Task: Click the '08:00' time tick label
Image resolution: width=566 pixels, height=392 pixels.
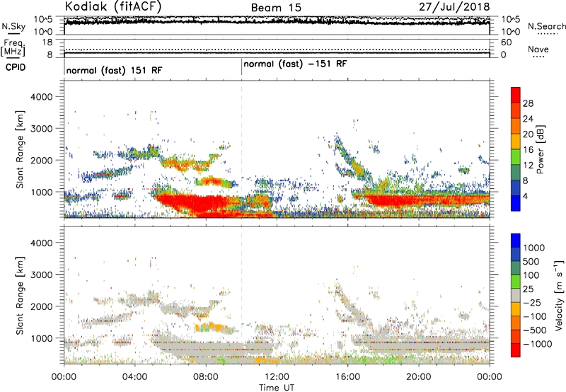Action: pos(206,377)
